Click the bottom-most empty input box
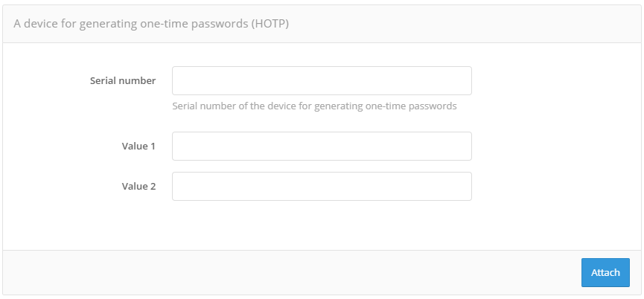 coord(322,186)
